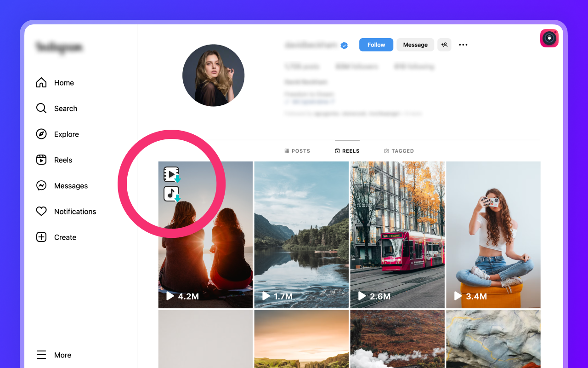Open Search in the sidebar
This screenshot has width=588, height=368.
click(x=57, y=109)
